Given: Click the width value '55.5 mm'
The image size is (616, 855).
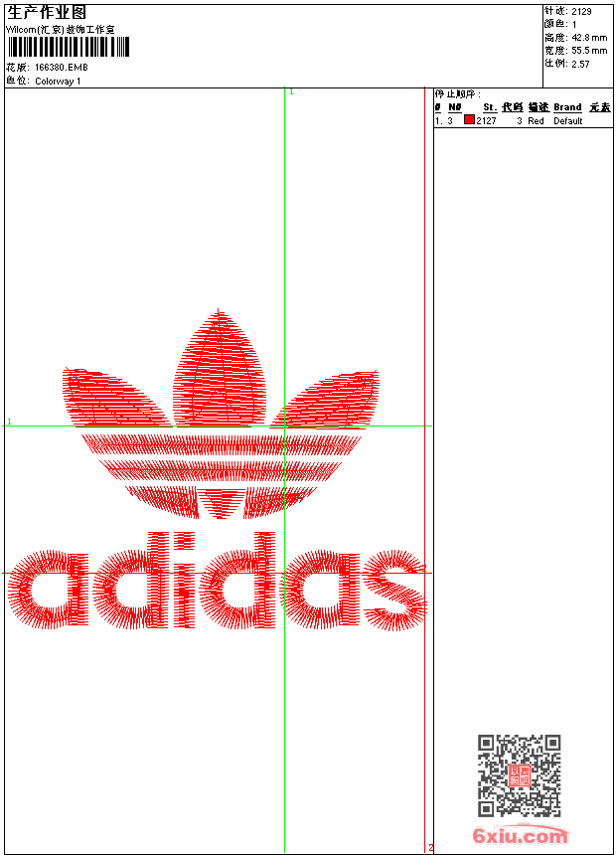Looking at the screenshot, I should (589, 51).
